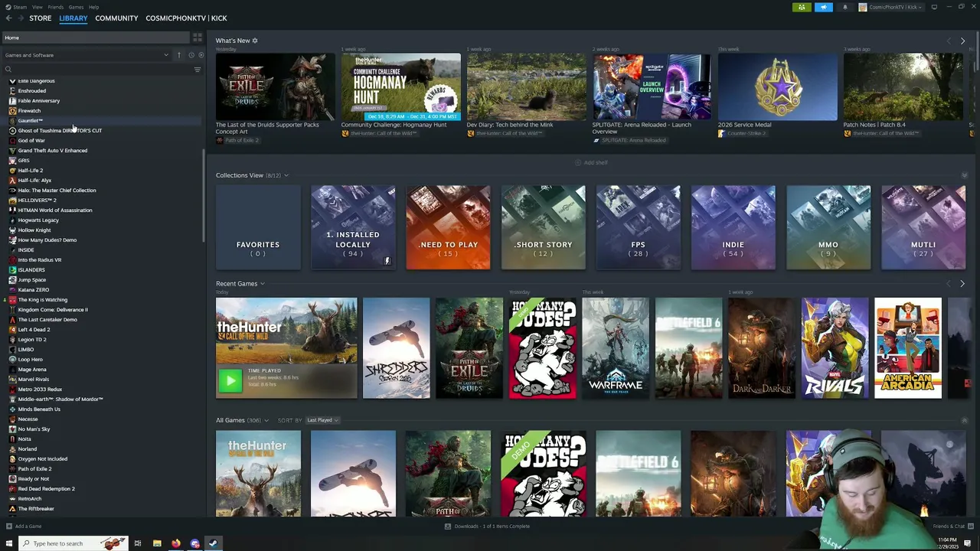Open the Installed Locally collection

click(x=353, y=227)
